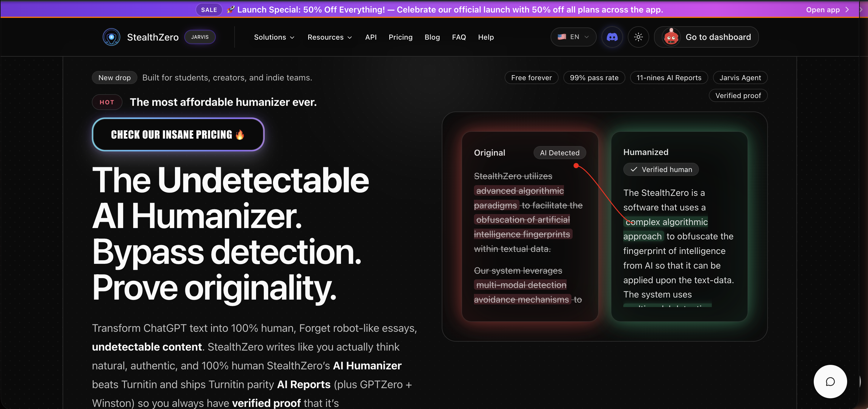Click the bold 'verified proof' text

click(x=266, y=403)
